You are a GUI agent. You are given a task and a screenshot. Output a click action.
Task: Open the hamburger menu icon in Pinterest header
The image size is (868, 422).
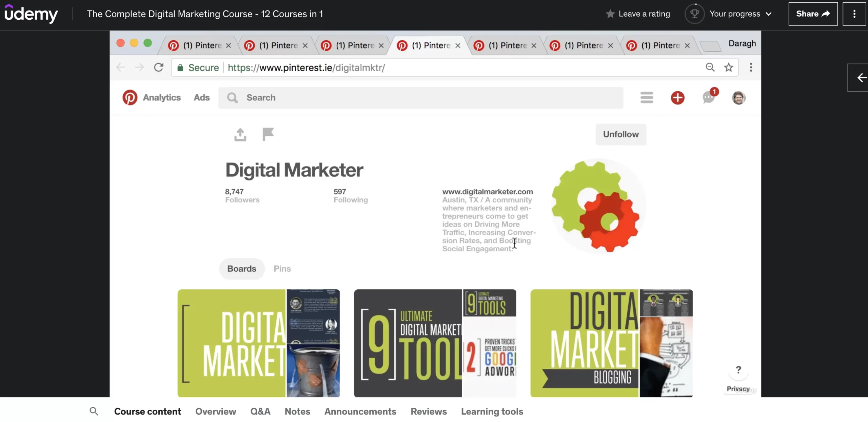[x=647, y=98]
